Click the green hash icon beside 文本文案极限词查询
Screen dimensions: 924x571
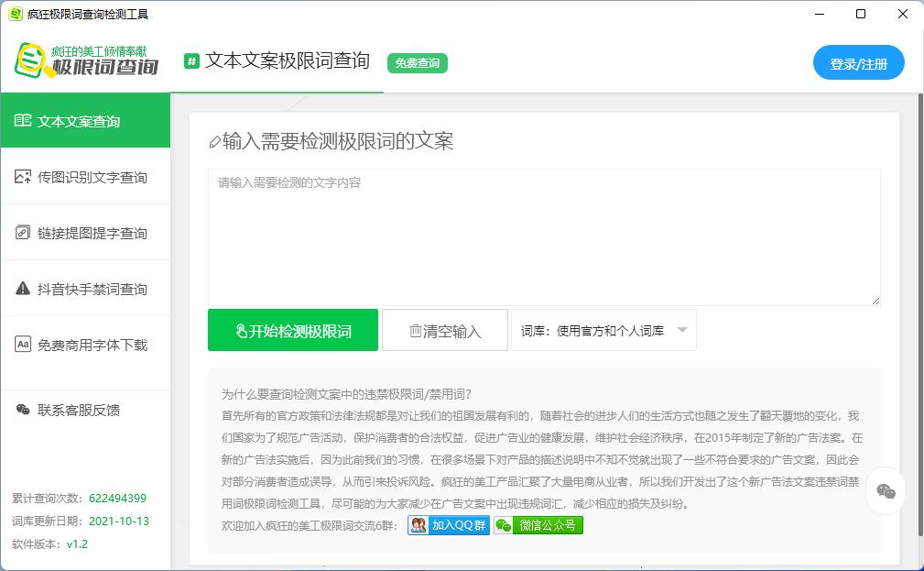191,61
